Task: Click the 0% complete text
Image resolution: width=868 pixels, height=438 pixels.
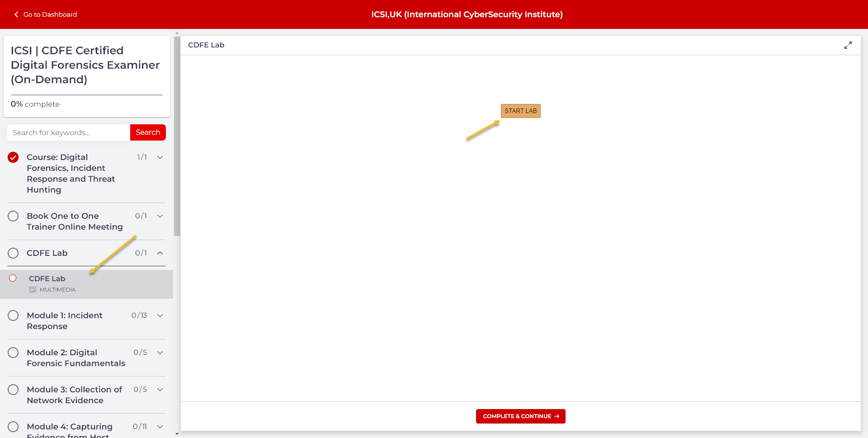Action: pos(35,104)
